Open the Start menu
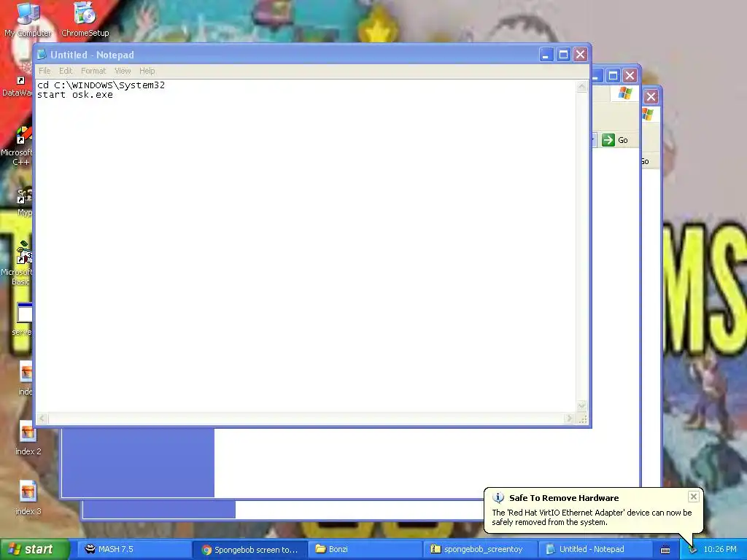The width and height of the screenshot is (747, 560). pyautogui.click(x=34, y=550)
